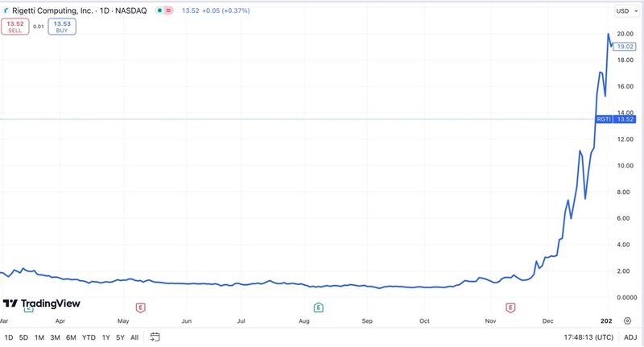Click the Rigetti symbol logo icon

(x=7, y=10)
